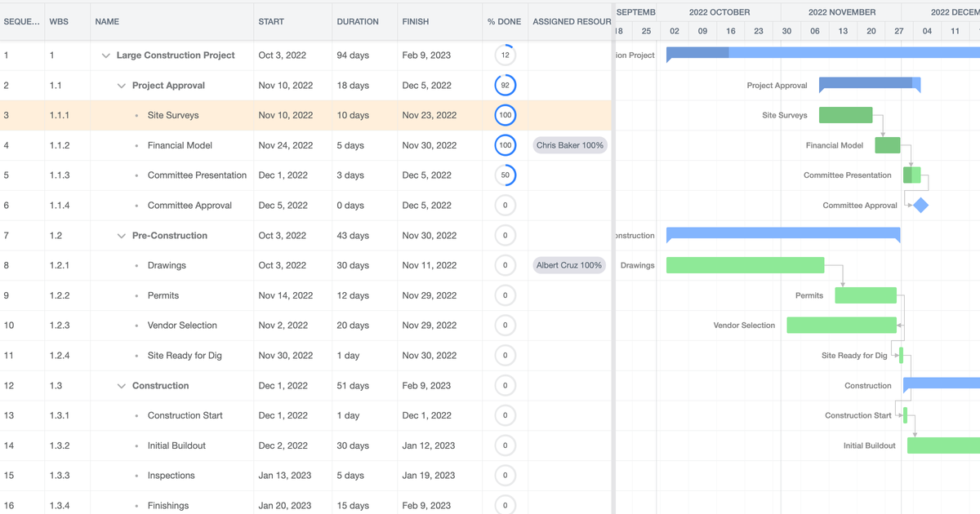Click the WBS cell 1.2.3

pos(68,326)
